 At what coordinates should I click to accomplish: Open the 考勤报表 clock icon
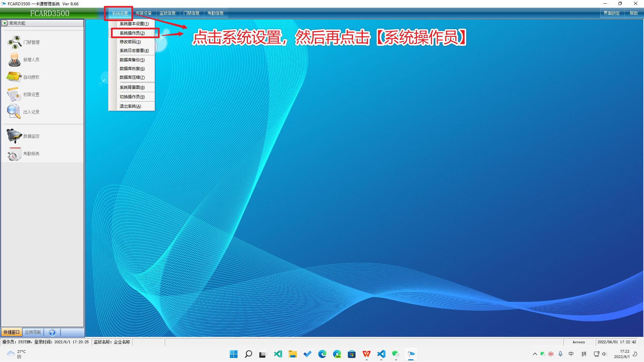click(14, 154)
